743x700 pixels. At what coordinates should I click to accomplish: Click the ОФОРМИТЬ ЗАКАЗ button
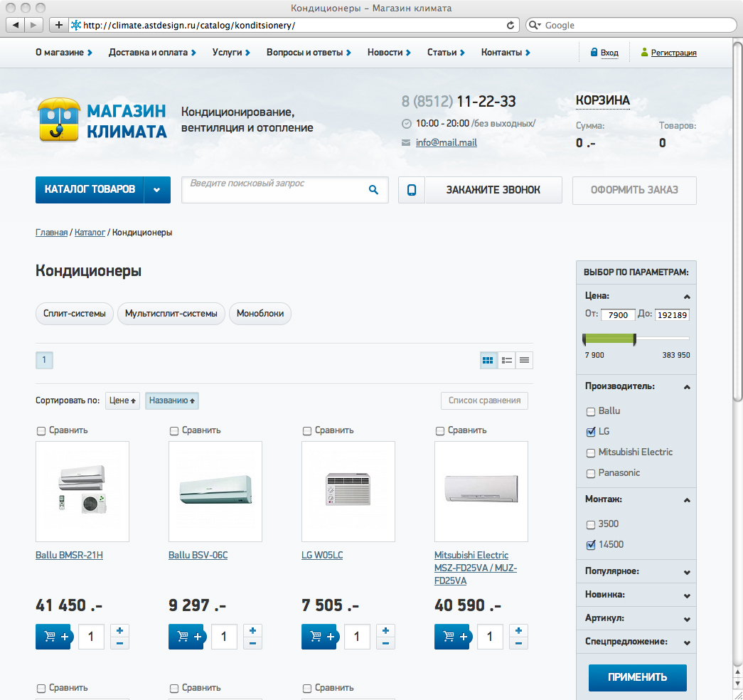634,190
